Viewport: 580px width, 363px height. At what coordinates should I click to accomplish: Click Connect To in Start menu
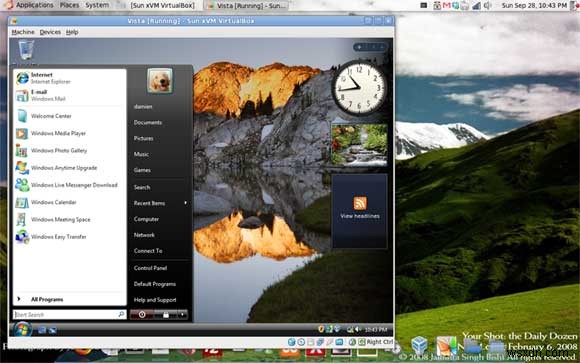148,251
